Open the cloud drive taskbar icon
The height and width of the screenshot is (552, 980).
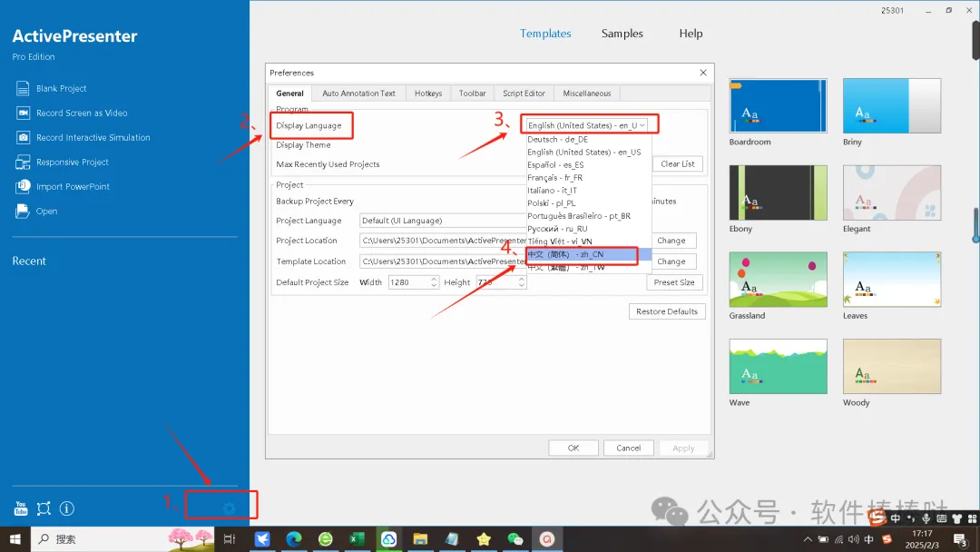coord(388,539)
